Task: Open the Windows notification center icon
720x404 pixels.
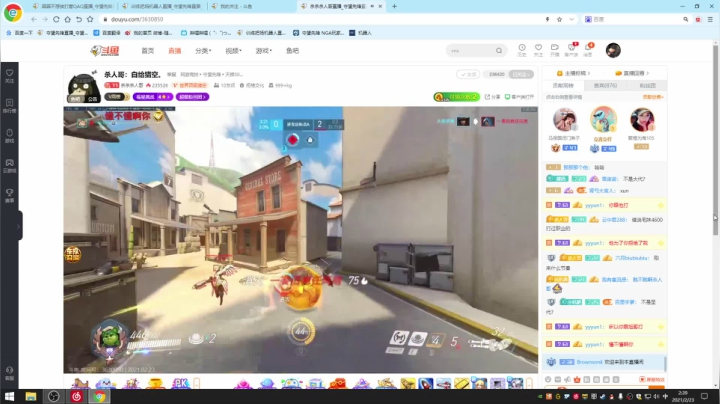Action: coord(704,396)
